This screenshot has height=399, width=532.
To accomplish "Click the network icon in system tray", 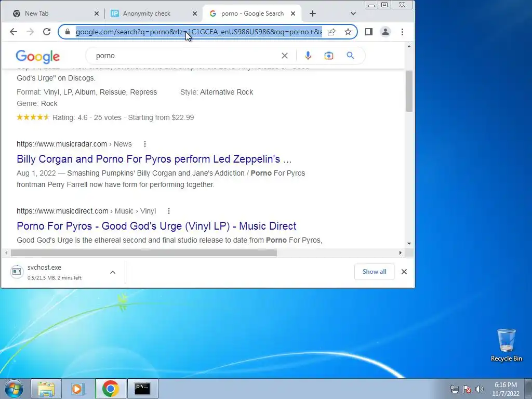I will pyautogui.click(x=454, y=389).
